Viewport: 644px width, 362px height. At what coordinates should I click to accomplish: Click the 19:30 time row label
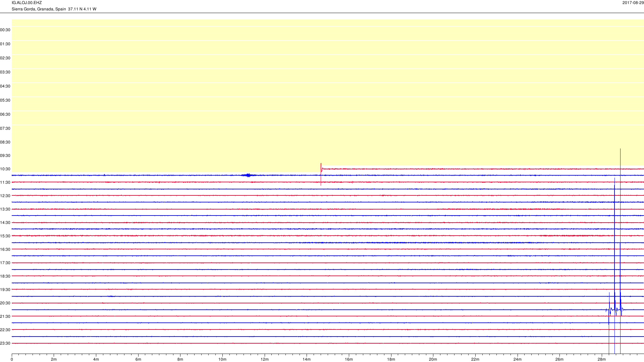coord(5,290)
